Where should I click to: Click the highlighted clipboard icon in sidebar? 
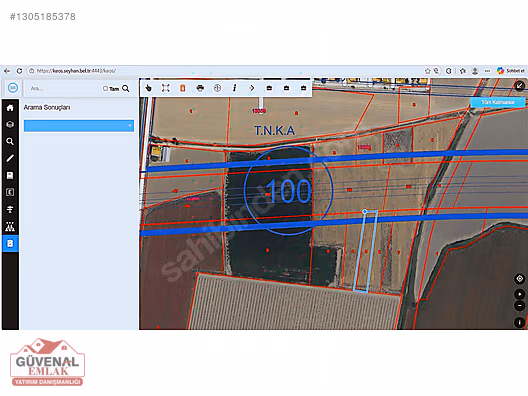tap(10, 243)
